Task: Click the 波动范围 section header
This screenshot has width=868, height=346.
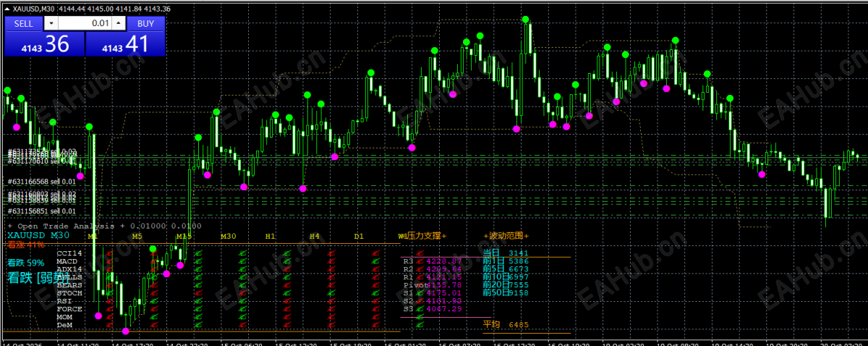Action: click(x=506, y=236)
